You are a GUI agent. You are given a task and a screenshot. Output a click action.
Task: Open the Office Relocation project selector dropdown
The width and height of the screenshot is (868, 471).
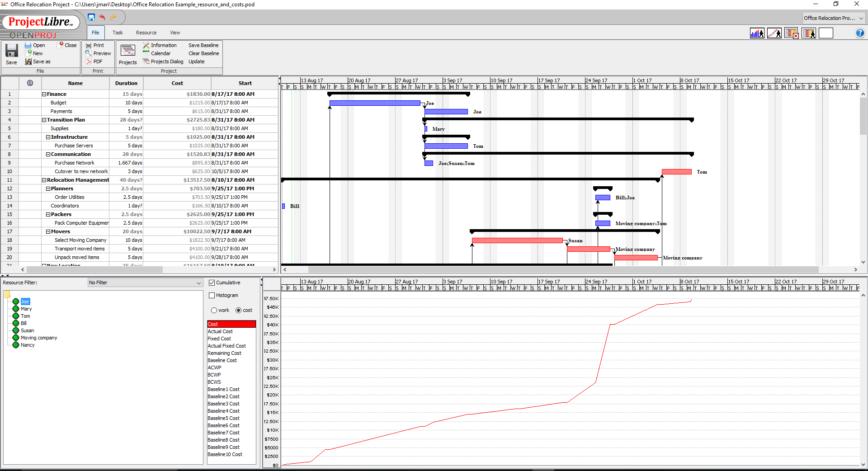click(834, 18)
